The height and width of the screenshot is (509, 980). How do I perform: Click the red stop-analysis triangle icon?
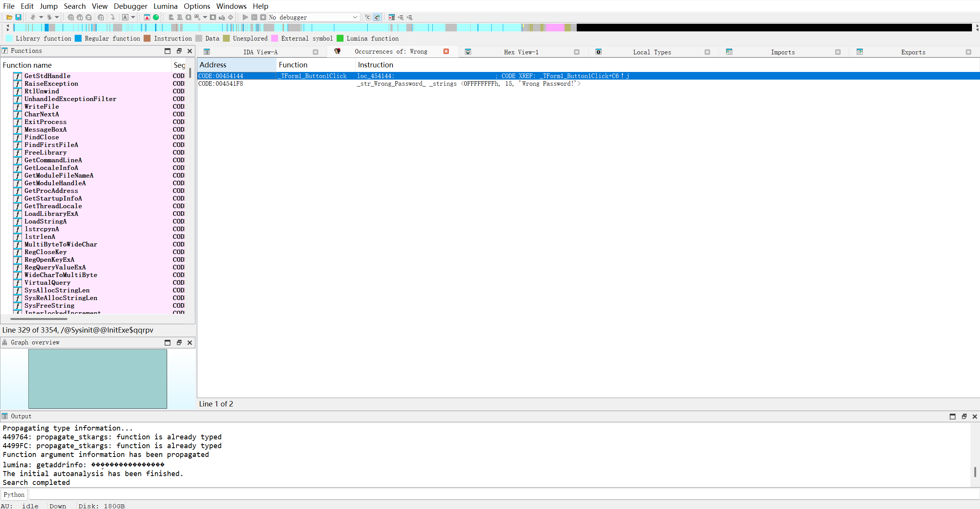147,17
